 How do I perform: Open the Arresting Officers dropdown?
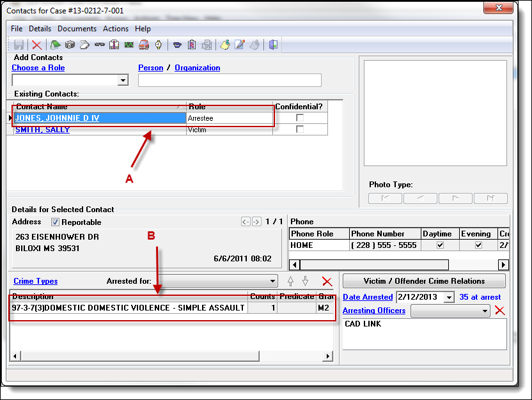pyautogui.click(x=485, y=311)
